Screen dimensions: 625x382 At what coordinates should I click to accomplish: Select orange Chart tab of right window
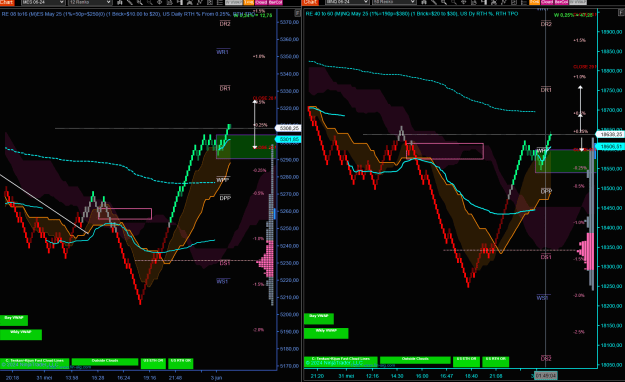pos(311,2)
